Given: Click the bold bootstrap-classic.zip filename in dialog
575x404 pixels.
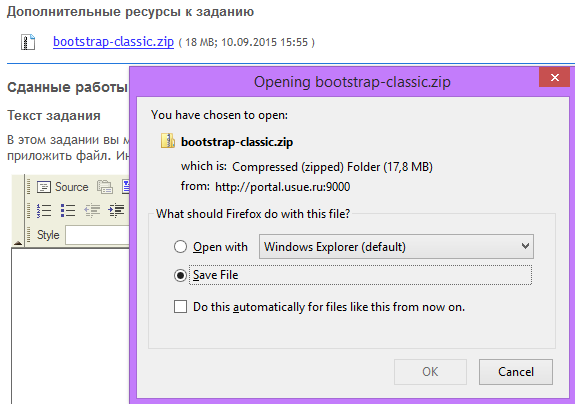Looking at the screenshot, I should 237,142.
